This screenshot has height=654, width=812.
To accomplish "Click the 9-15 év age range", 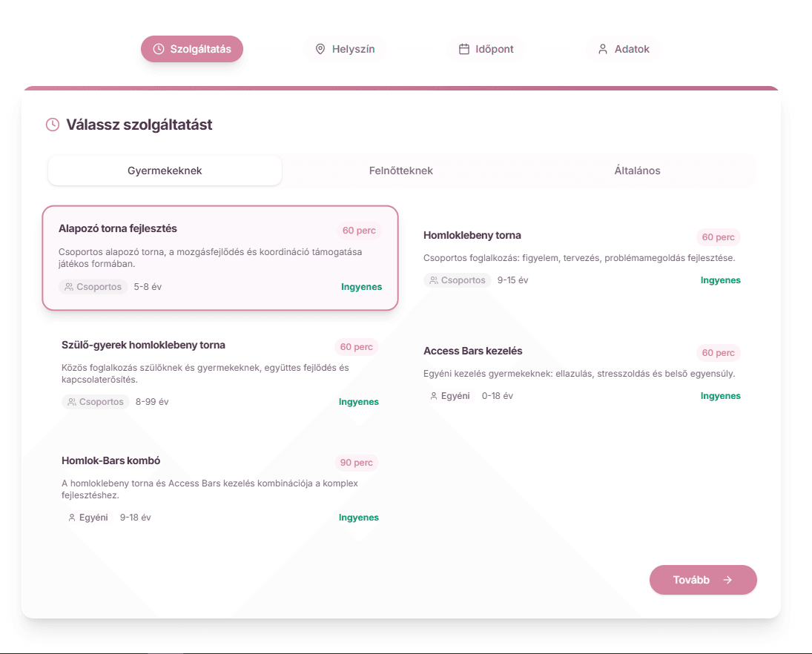I will point(512,280).
